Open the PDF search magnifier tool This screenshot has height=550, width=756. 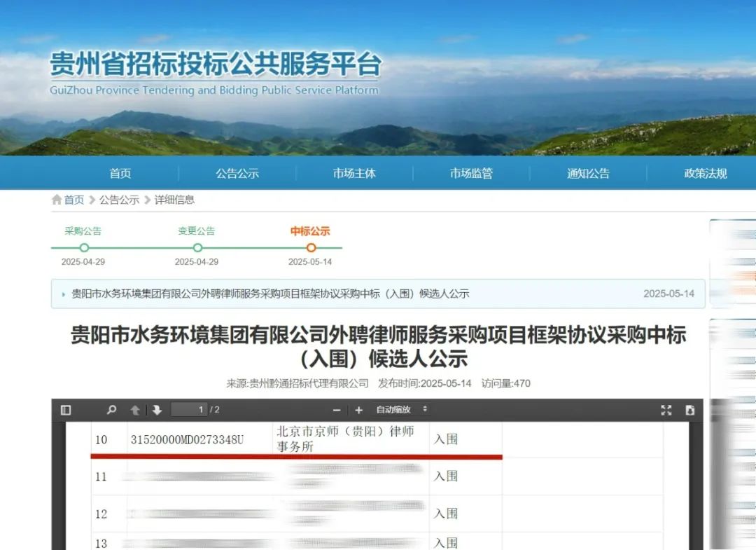[x=111, y=410]
